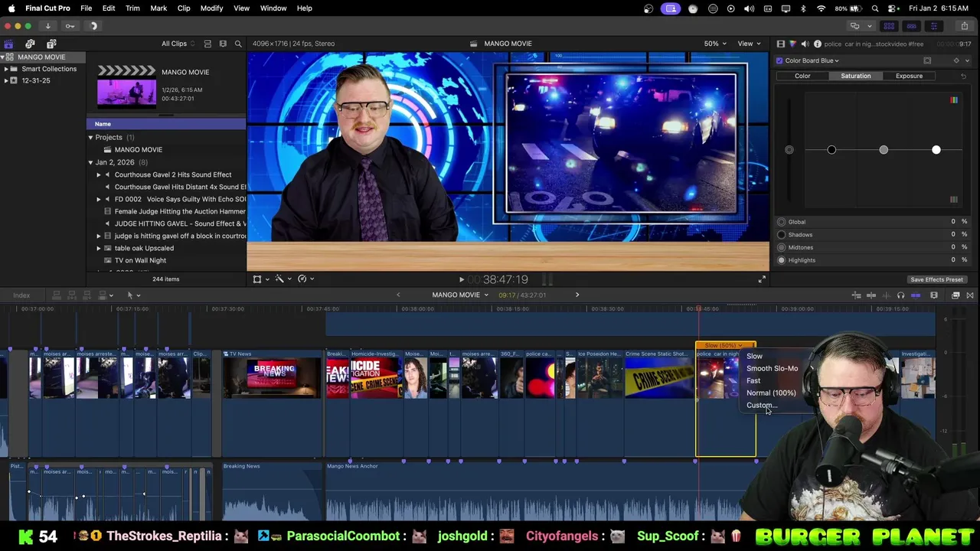Choose Smooth Slo-Mo retime option
980x551 pixels.
pyautogui.click(x=772, y=368)
